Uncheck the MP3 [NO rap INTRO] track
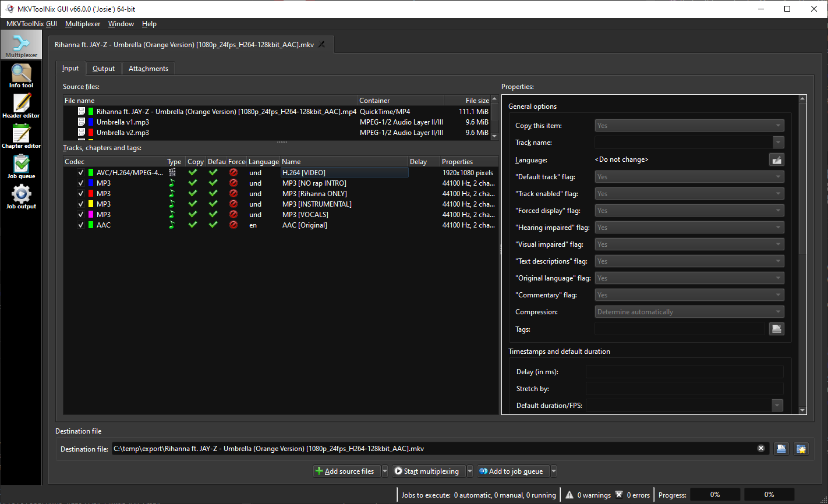 point(81,183)
